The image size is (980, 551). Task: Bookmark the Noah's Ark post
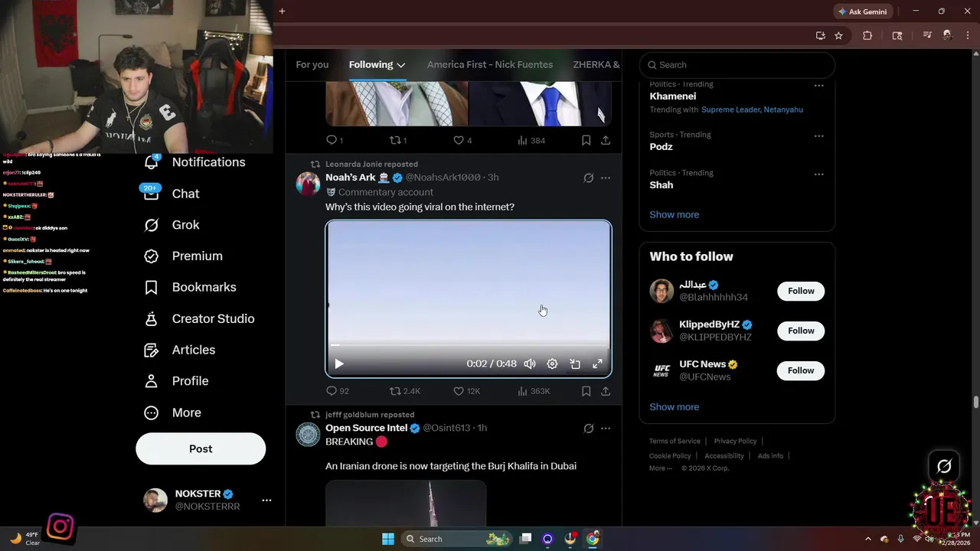click(586, 391)
